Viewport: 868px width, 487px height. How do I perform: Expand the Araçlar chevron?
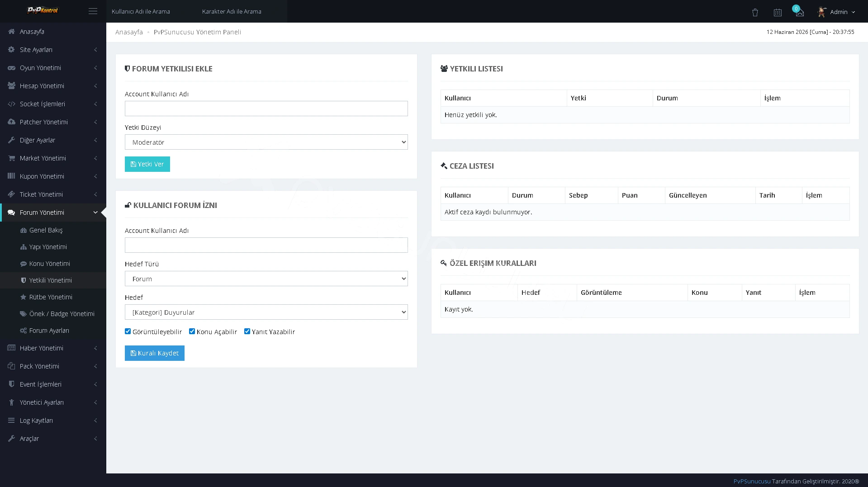[x=95, y=439]
